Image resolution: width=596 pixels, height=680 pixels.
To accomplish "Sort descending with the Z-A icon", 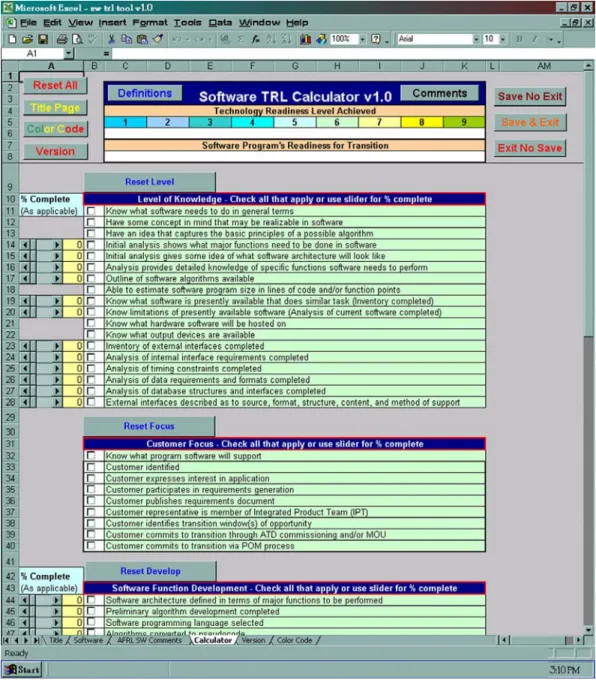I will tap(286, 39).
